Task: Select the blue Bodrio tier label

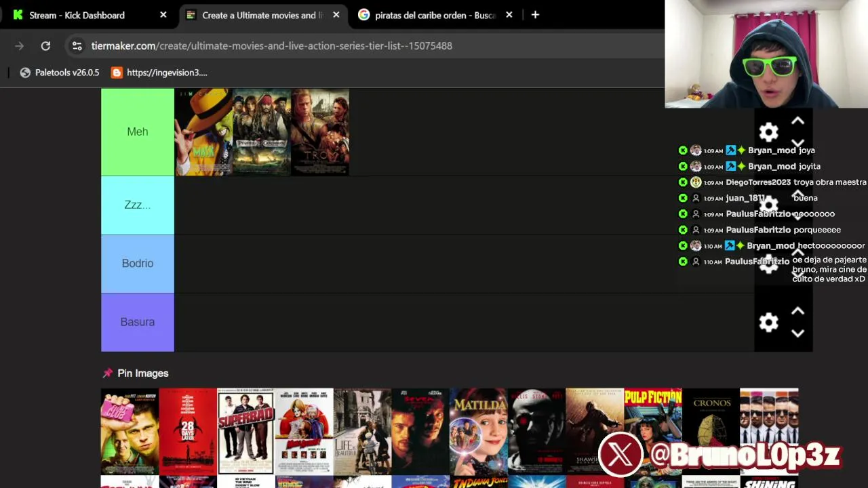Action: 138,264
